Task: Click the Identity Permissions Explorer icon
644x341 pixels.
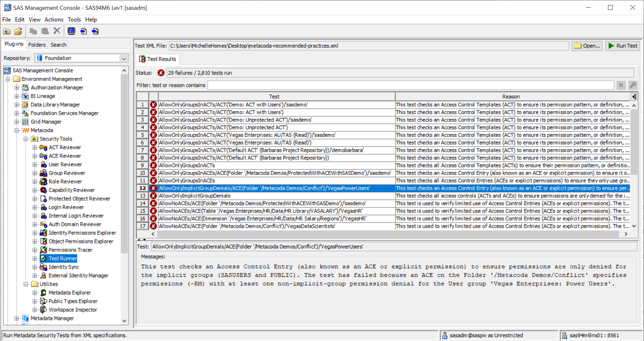Action: pyautogui.click(x=43, y=233)
